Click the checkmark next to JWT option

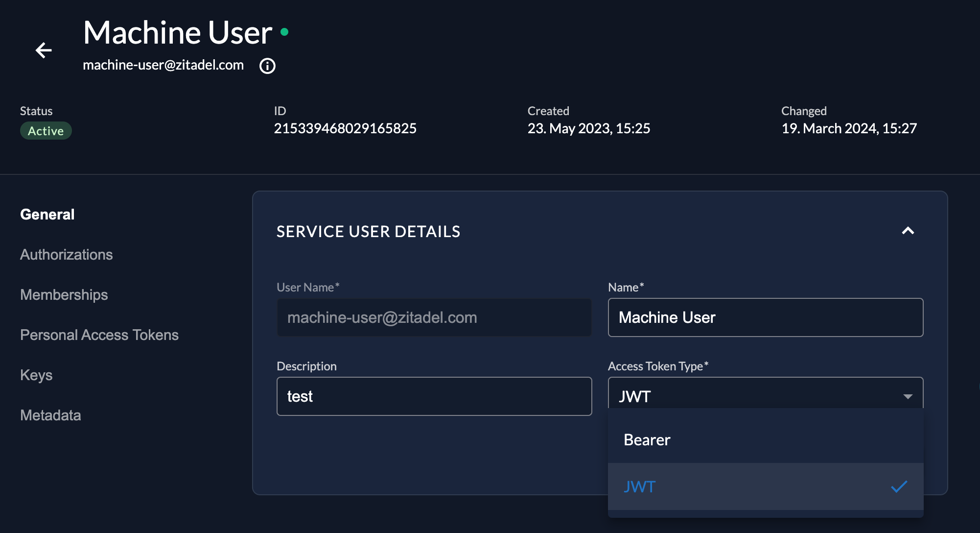coord(898,487)
